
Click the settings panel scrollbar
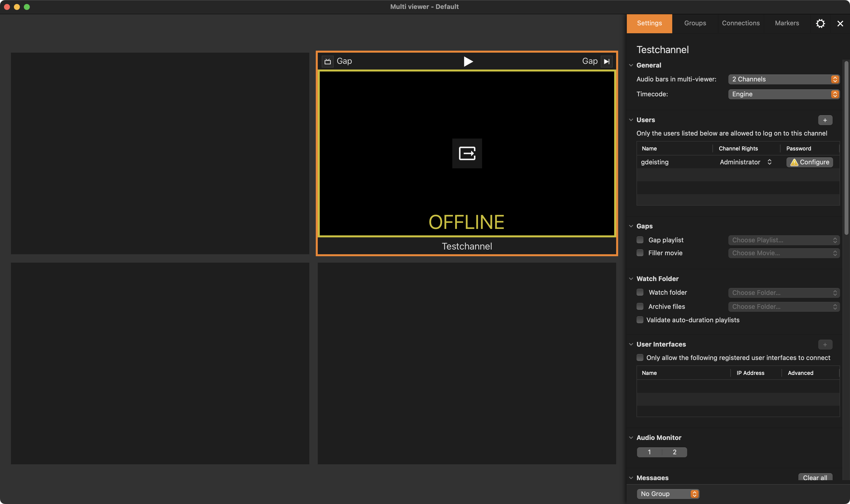(846, 148)
